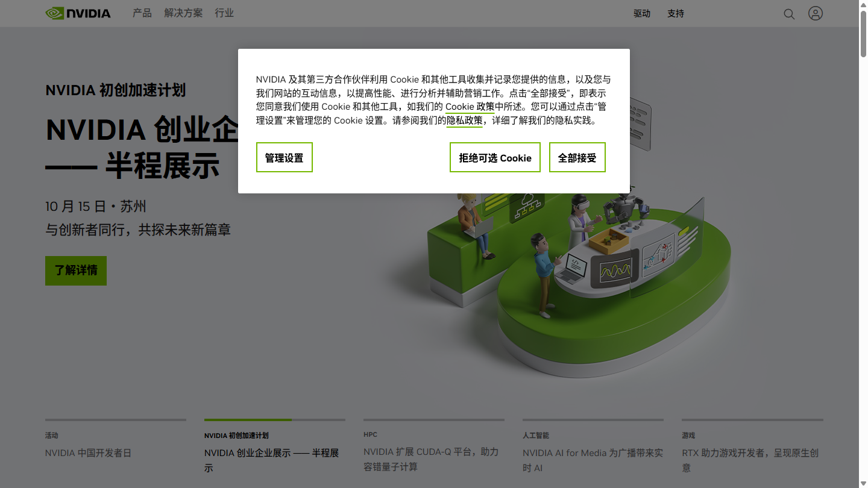This screenshot has height=488, width=868.
Task: Open the 产品 menu
Action: click(142, 13)
